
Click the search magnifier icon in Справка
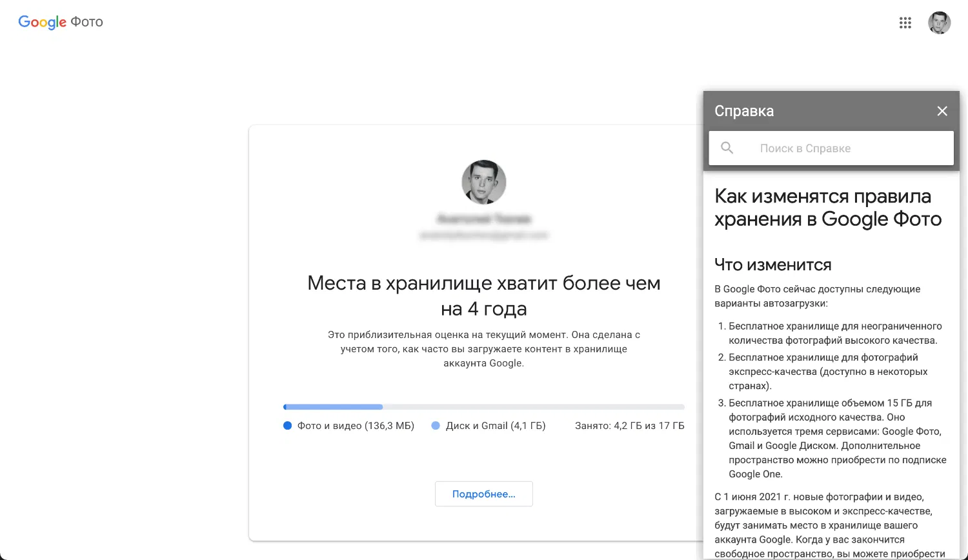[x=727, y=148]
